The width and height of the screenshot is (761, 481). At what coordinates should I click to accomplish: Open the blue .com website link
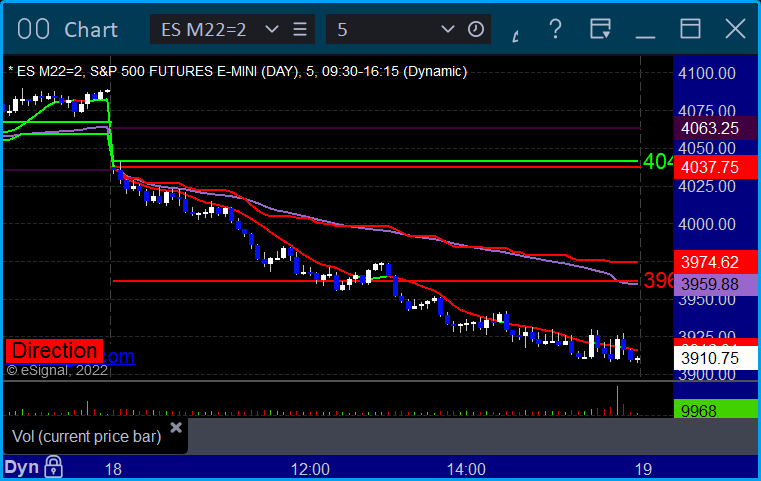(x=119, y=357)
